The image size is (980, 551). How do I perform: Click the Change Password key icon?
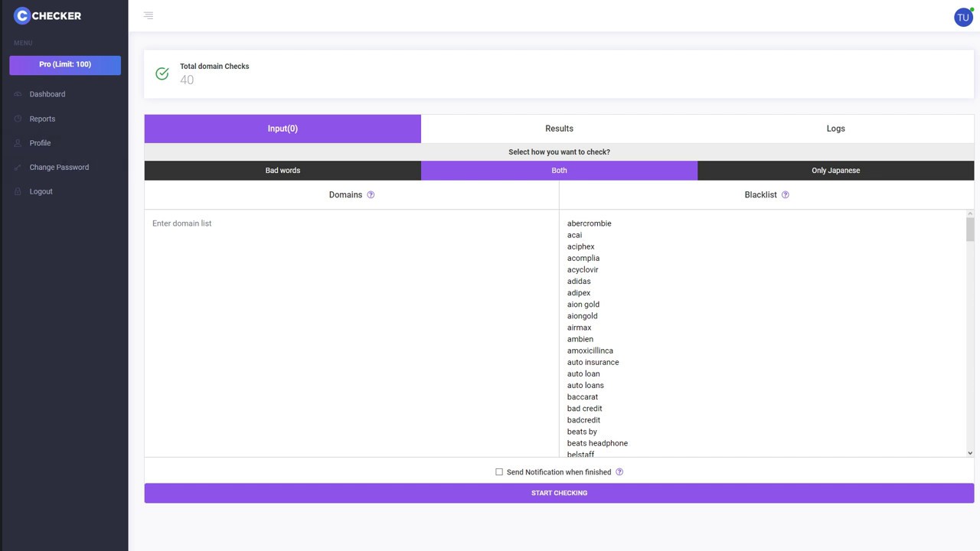point(18,167)
